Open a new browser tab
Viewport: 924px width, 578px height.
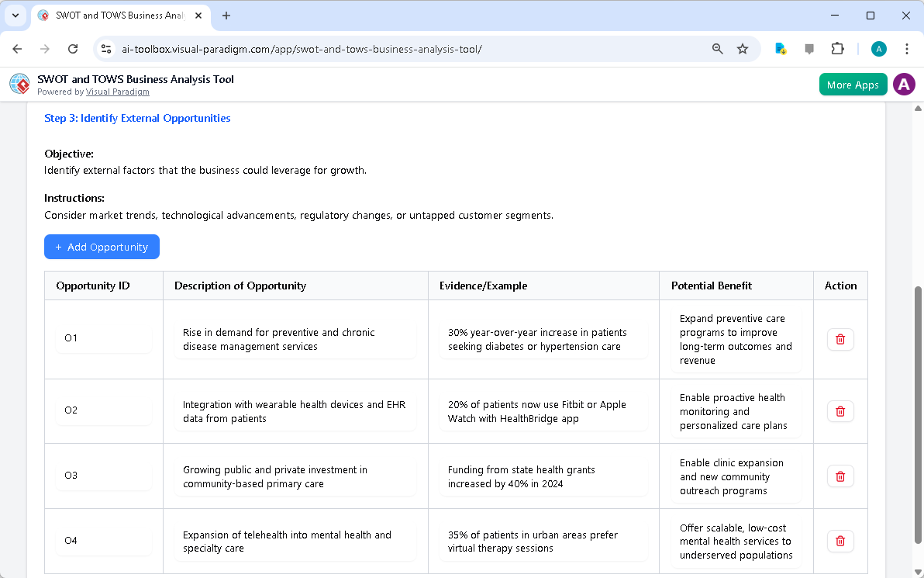pyautogui.click(x=226, y=16)
